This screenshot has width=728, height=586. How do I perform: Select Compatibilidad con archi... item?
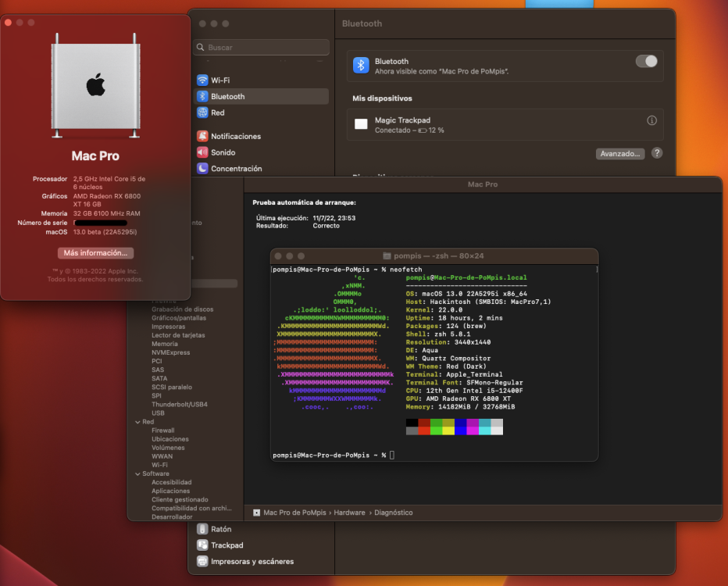click(x=191, y=509)
